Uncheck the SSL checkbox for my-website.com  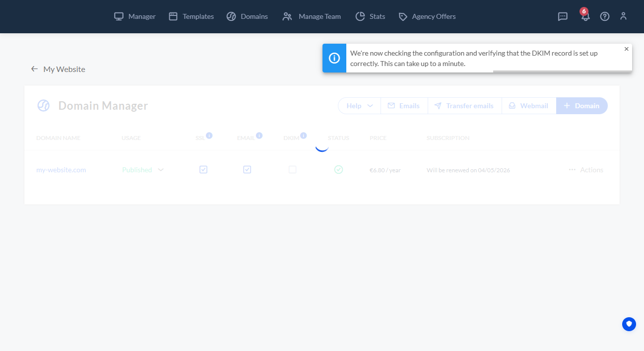point(203,169)
